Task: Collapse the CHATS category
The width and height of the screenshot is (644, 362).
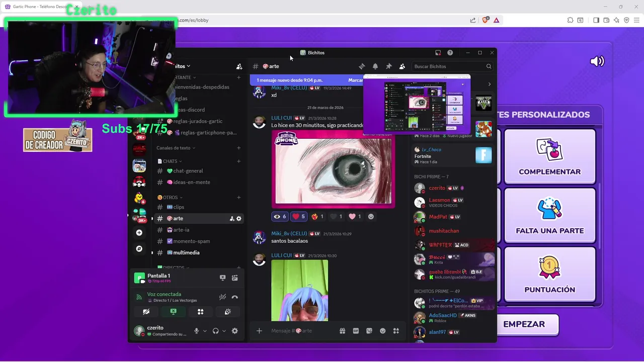Action: (x=169, y=161)
